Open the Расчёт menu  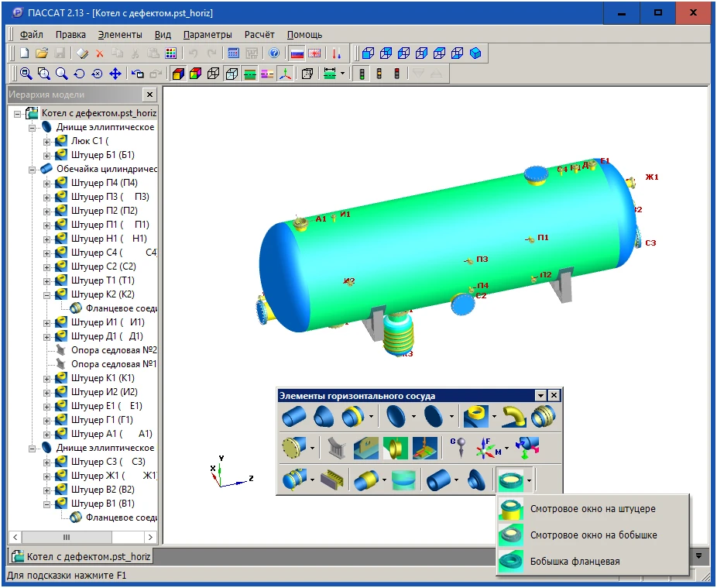[259, 34]
